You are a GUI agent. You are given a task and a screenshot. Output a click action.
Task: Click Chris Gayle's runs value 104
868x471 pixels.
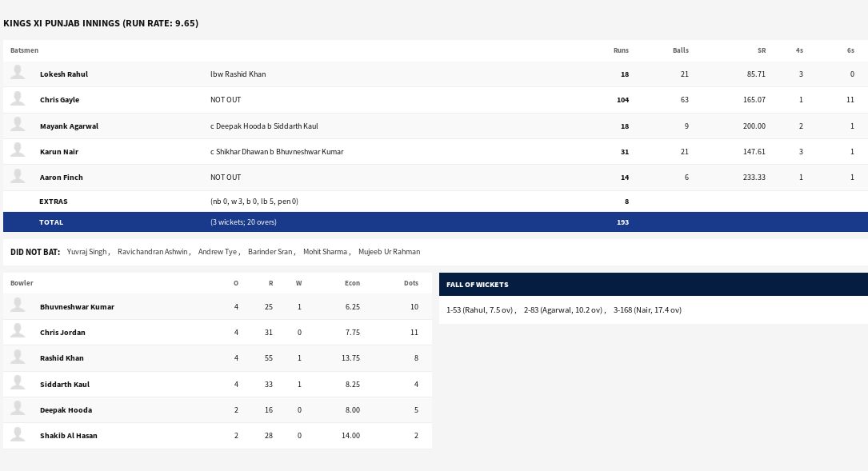pyautogui.click(x=622, y=100)
